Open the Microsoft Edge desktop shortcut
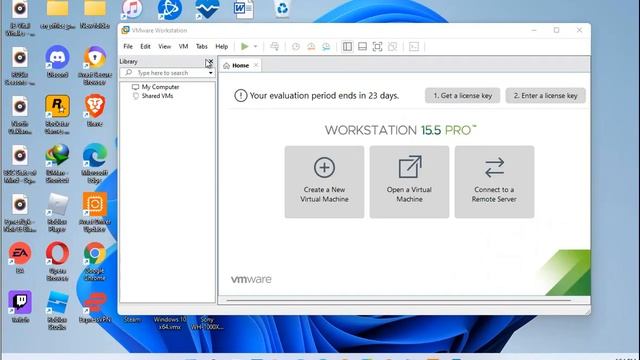Image resolution: width=640 pixels, height=360 pixels. (95, 163)
